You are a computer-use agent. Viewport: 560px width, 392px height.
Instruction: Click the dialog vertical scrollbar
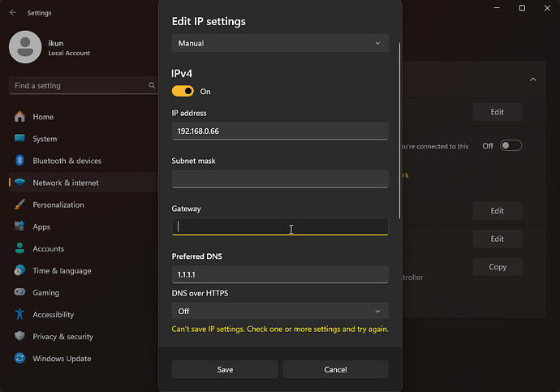399,131
